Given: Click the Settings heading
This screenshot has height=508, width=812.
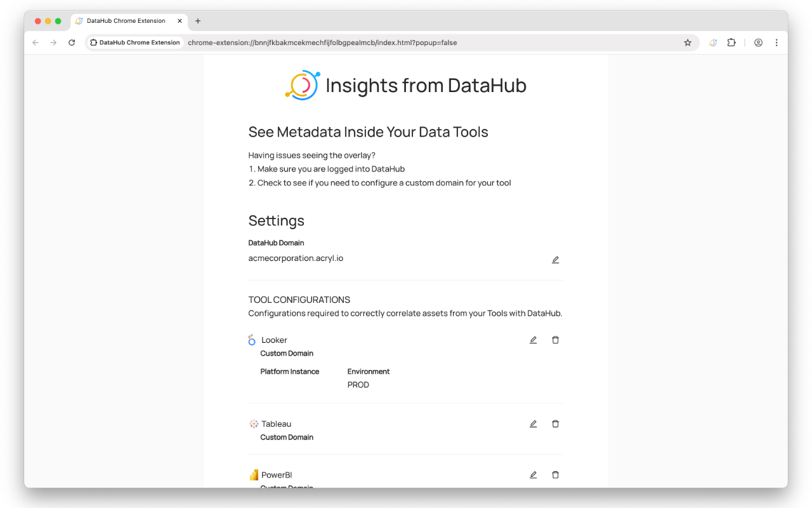Looking at the screenshot, I should pyautogui.click(x=277, y=220).
